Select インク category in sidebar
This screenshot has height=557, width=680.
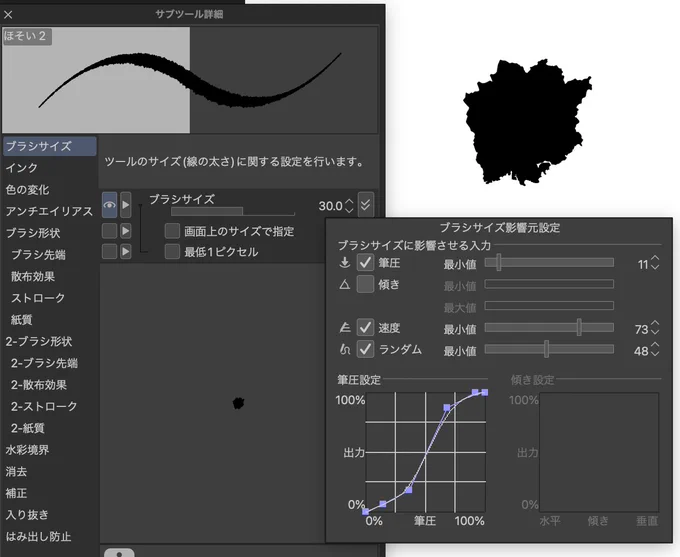tap(22, 168)
